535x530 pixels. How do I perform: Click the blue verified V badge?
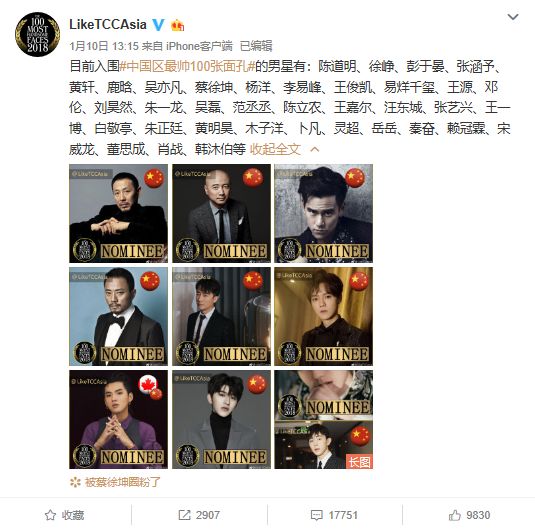[158, 25]
